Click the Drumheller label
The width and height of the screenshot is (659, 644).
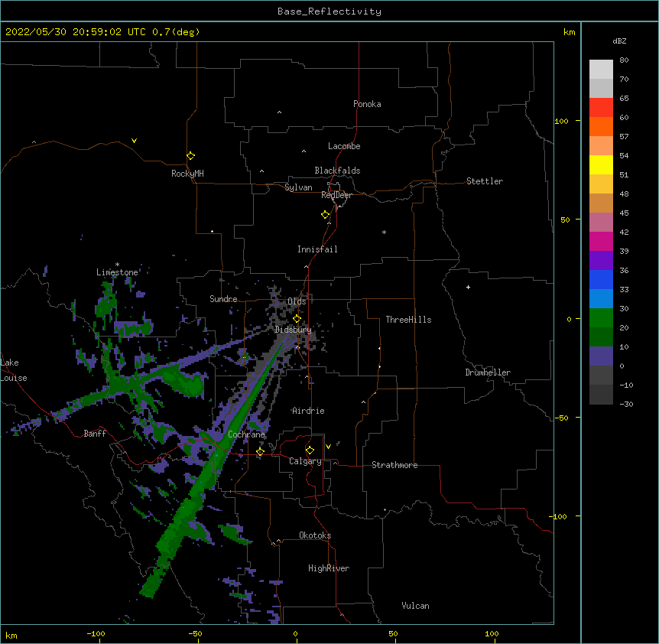tap(488, 372)
